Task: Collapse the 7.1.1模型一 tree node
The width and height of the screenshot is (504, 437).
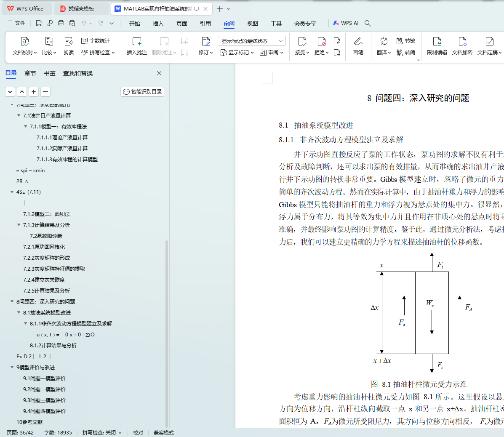Action: click(25, 126)
